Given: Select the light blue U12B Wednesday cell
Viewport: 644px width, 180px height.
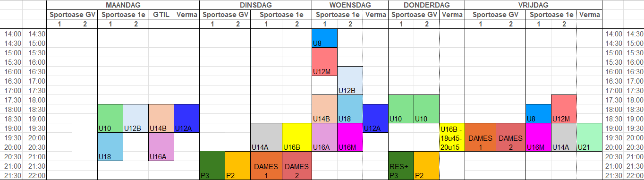Looking at the screenshot, I should pyautogui.click(x=350, y=81).
